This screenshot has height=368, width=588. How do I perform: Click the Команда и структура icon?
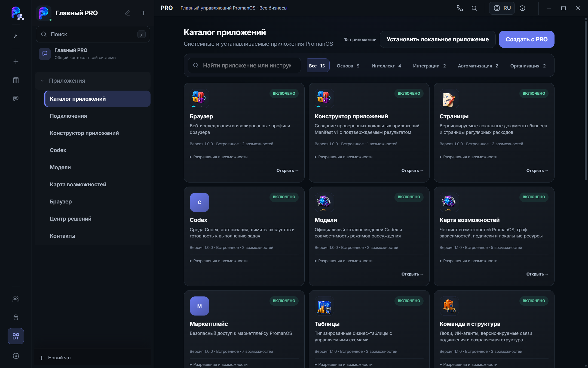click(449, 306)
